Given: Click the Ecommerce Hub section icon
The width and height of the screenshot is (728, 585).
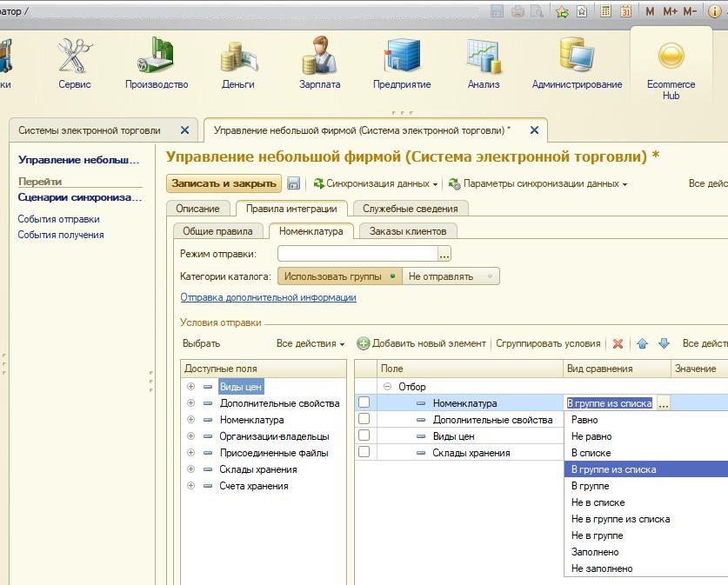Looking at the screenshot, I should 671,57.
